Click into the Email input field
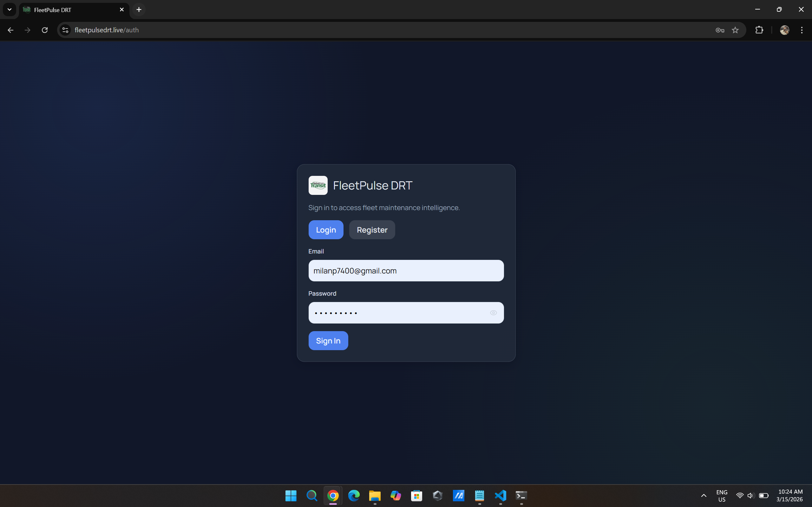This screenshot has height=507, width=812. (x=406, y=271)
